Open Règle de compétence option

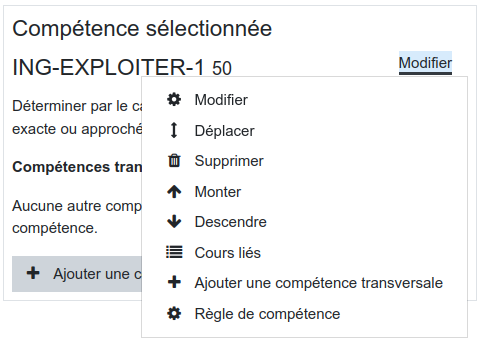tap(267, 314)
